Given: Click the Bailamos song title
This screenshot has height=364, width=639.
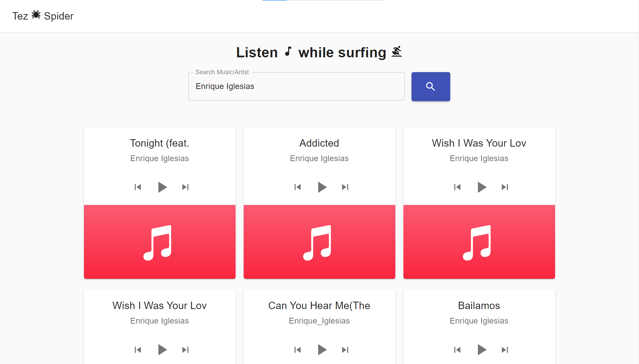Looking at the screenshot, I should pos(479,306).
